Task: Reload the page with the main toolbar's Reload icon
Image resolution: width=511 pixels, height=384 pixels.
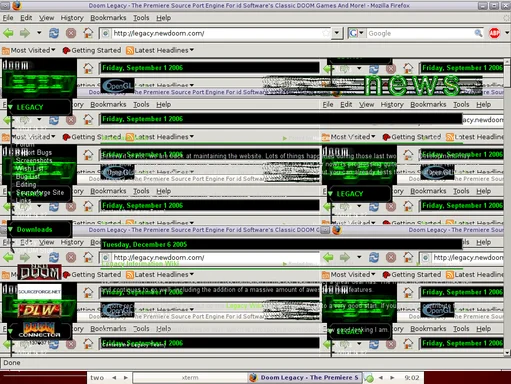Action: pyautogui.click(x=54, y=33)
